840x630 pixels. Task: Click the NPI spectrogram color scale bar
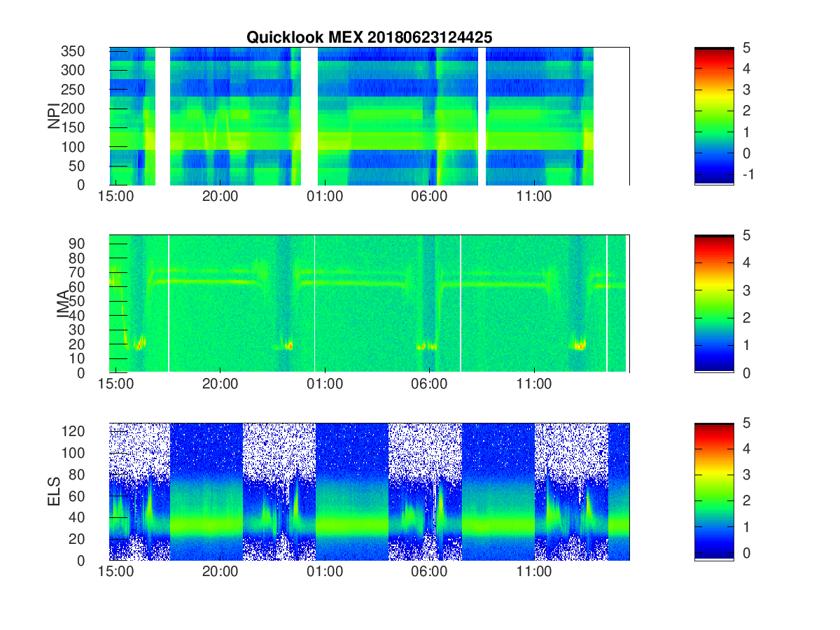(714, 116)
